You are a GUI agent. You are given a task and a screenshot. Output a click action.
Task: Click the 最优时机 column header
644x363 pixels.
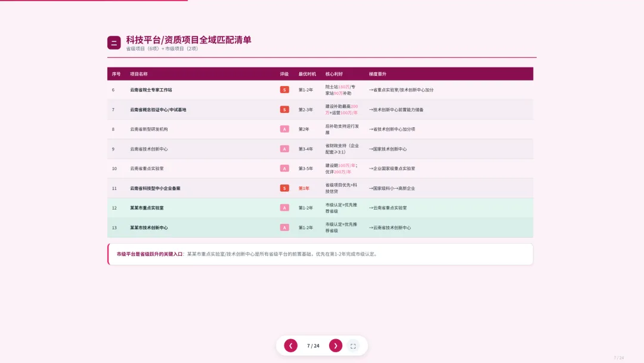click(x=307, y=74)
